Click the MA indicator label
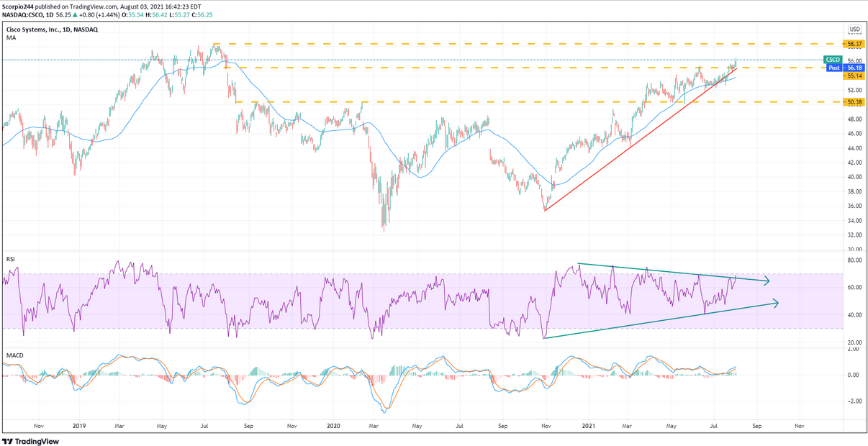The height and width of the screenshot is (446, 868). (10, 37)
